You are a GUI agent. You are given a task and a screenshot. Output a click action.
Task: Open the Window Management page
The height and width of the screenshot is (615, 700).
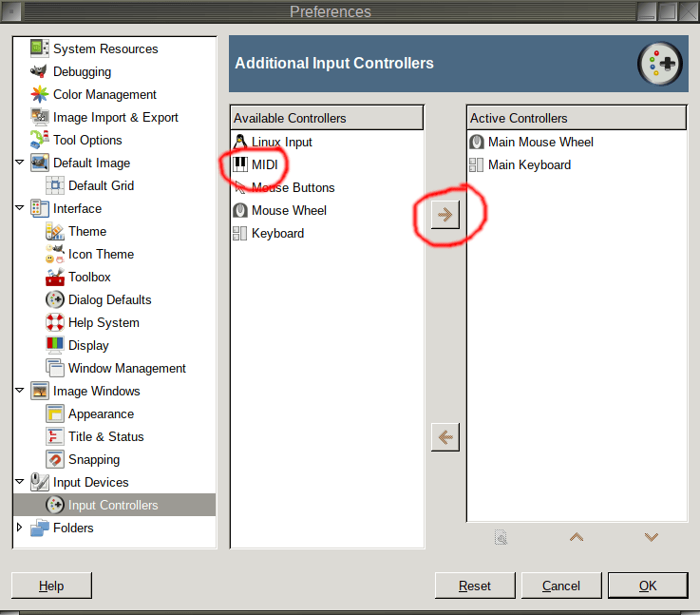pyautogui.click(x=115, y=368)
